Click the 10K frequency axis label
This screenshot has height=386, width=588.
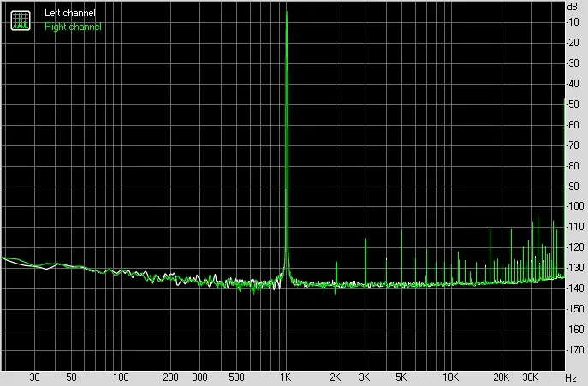pyautogui.click(x=450, y=377)
